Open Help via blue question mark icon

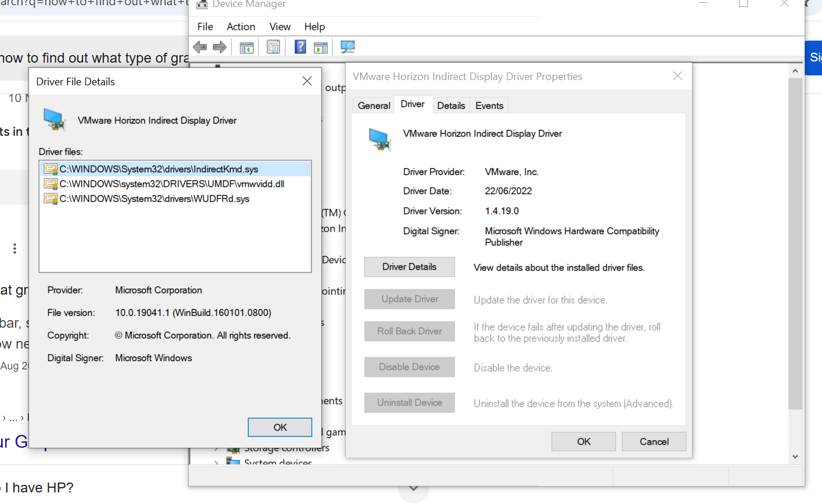pyautogui.click(x=300, y=47)
